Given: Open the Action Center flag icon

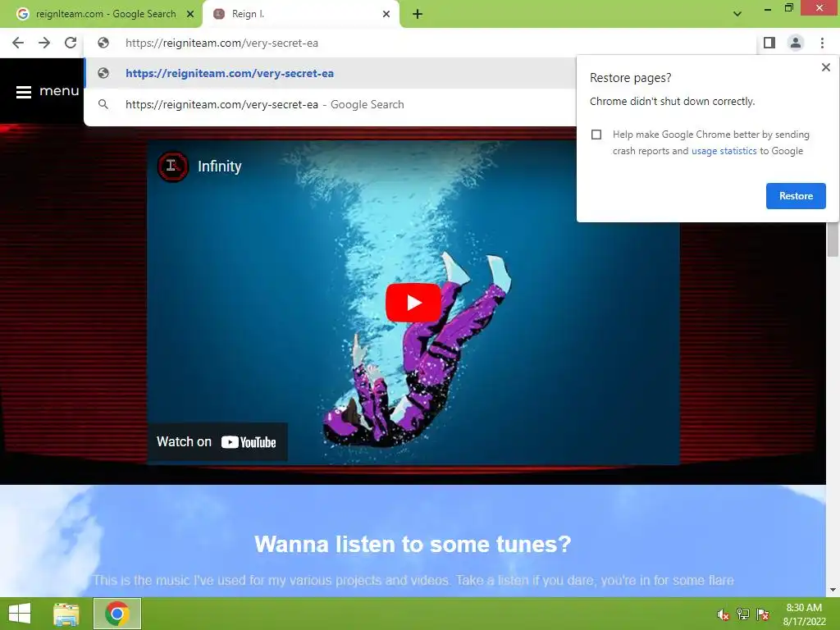Looking at the screenshot, I should click(x=763, y=614).
